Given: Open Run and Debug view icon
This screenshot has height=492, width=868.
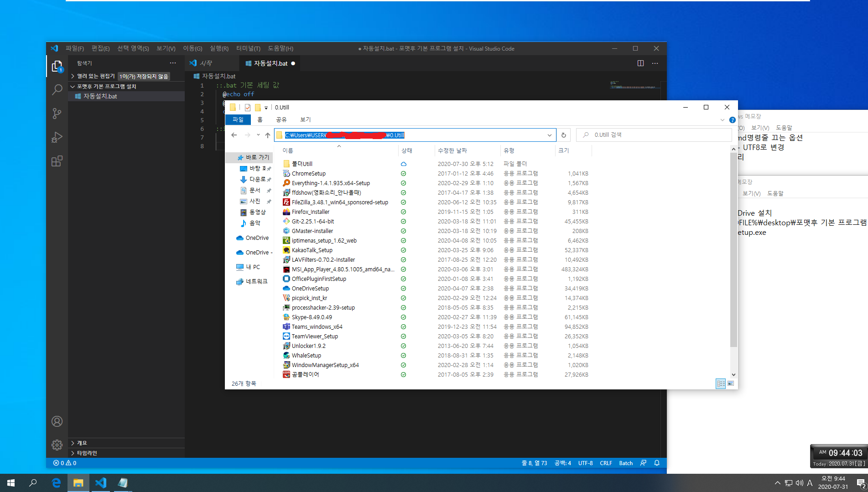Looking at the screenshot, I should 57,137.
